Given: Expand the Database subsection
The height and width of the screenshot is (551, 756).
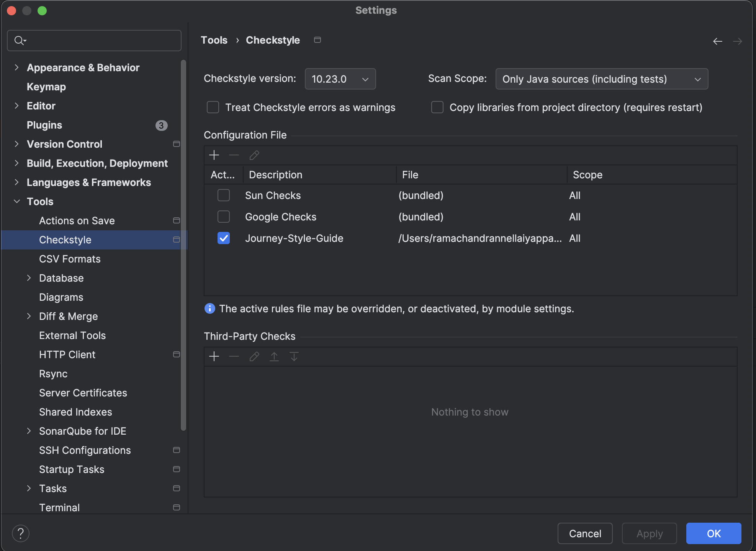Looking at the screenshot, I should click(x=29, y=278).
